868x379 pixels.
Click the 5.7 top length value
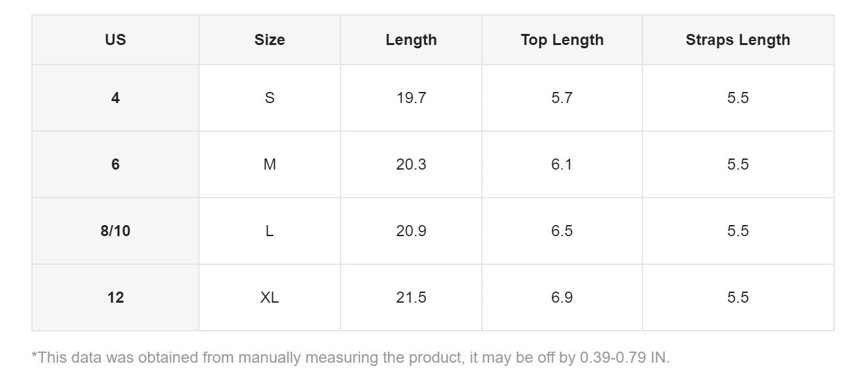click(x=561, y=98)
